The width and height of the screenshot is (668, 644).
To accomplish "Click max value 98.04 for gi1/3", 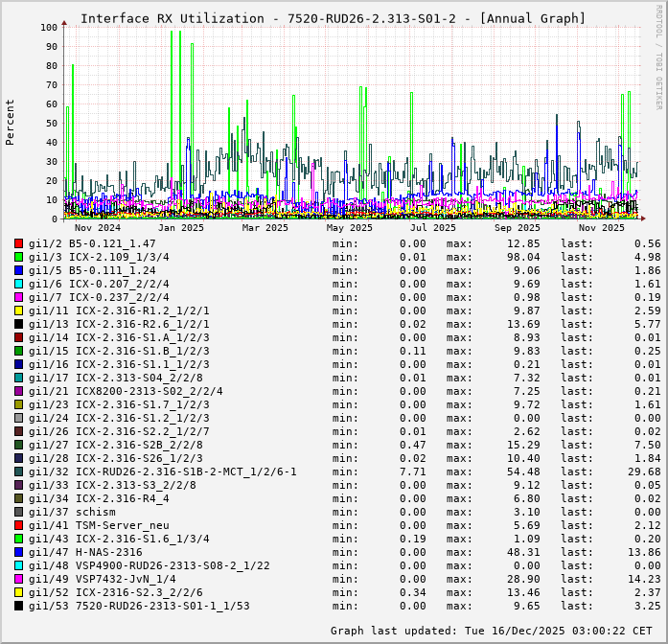I will click(523, 257).
